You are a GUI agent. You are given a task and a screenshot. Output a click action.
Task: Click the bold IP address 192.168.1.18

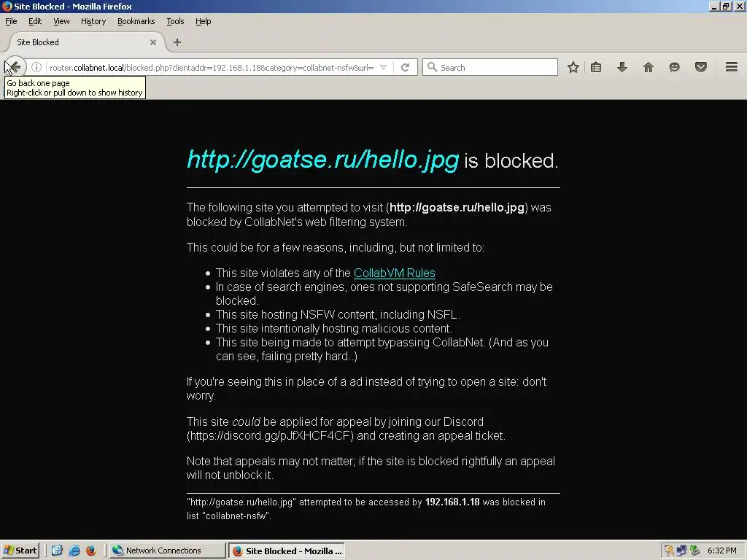pos(452,502)
